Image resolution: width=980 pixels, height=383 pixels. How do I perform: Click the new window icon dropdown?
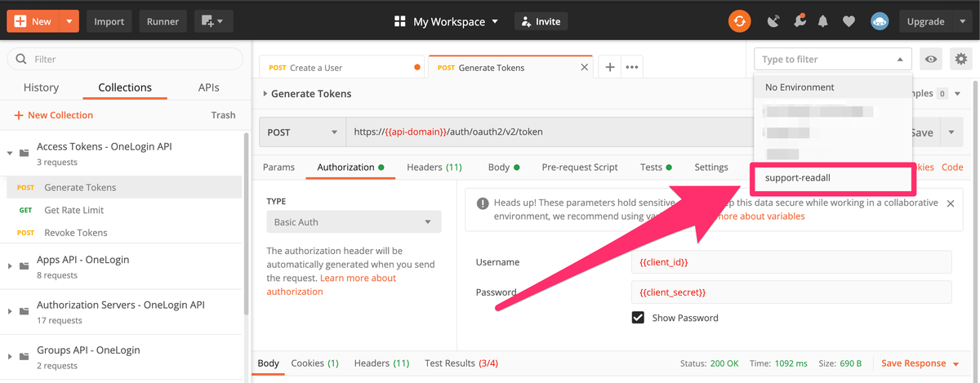[212, 21]
